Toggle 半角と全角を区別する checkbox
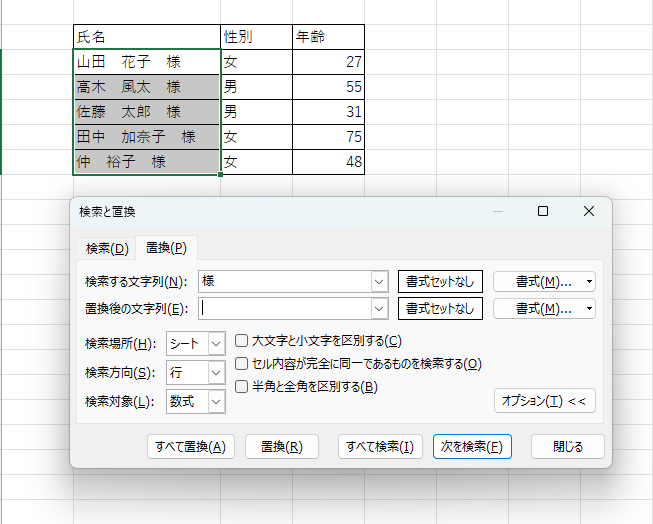The image size is (653, 524). (x=241, y=386)
